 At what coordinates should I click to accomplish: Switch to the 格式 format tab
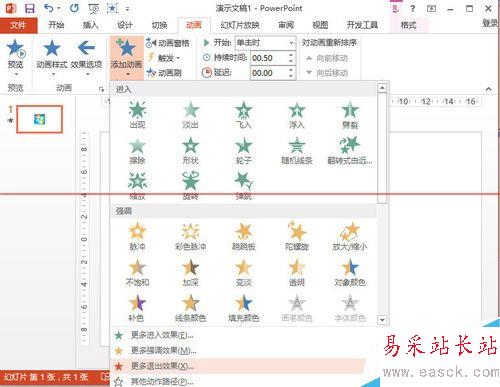click(408, 25)
